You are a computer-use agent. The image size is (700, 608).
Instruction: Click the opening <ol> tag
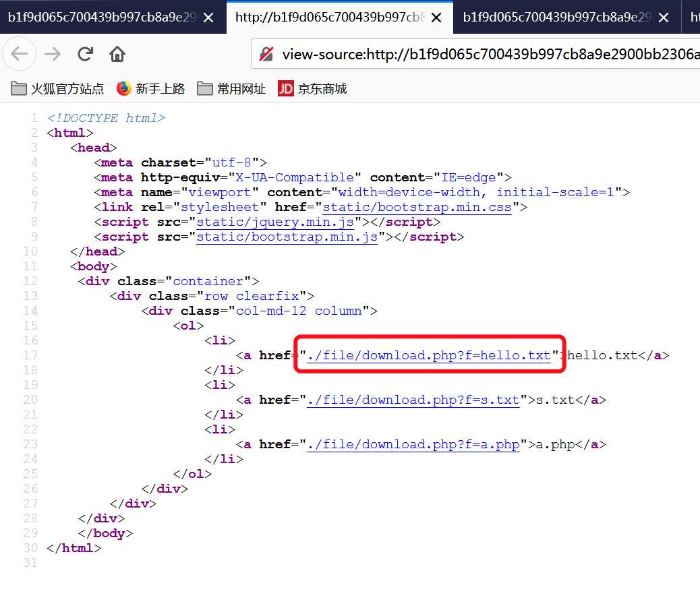point(188,326)
